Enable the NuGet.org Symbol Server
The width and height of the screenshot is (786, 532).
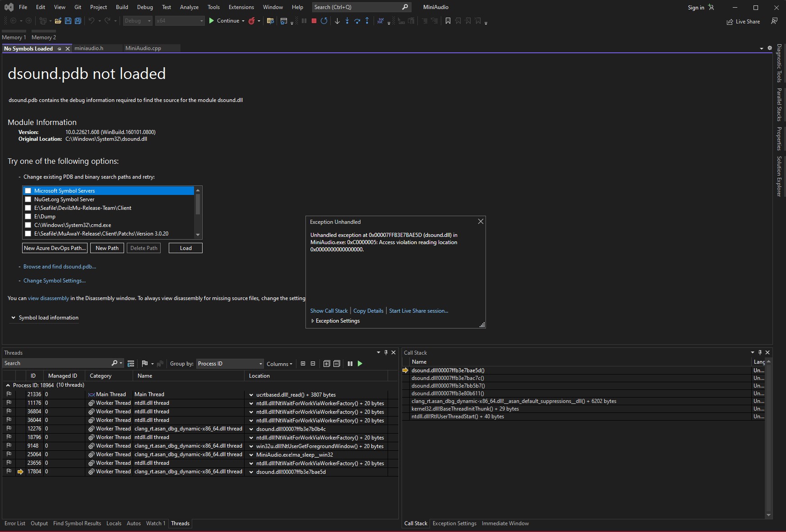28,199
